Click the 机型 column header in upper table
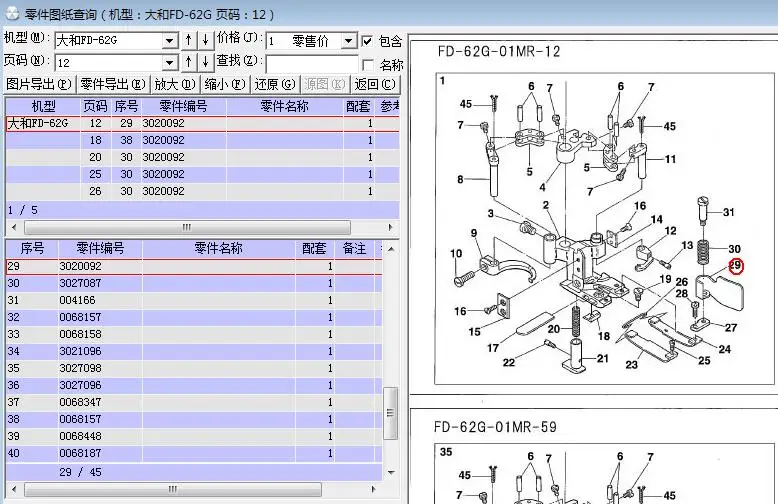Viewport: 778px width, 504px height. click(43, 106)
